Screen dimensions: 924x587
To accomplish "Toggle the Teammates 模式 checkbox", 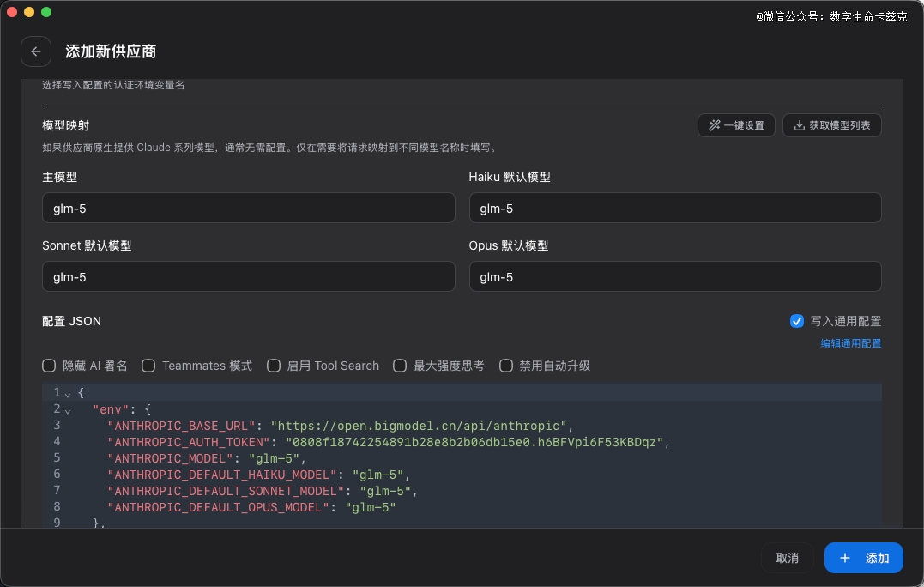I will click(148, 366).
